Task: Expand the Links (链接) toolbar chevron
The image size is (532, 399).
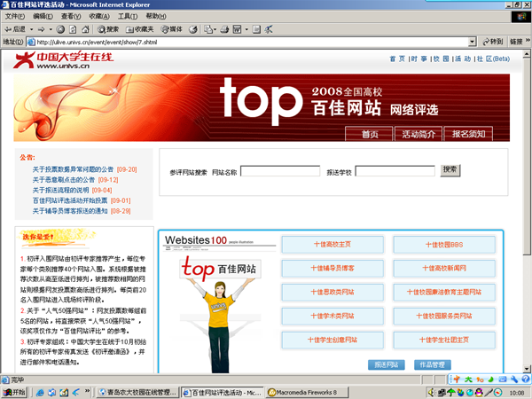Action: pyautogui.click(x=528, y=41)
